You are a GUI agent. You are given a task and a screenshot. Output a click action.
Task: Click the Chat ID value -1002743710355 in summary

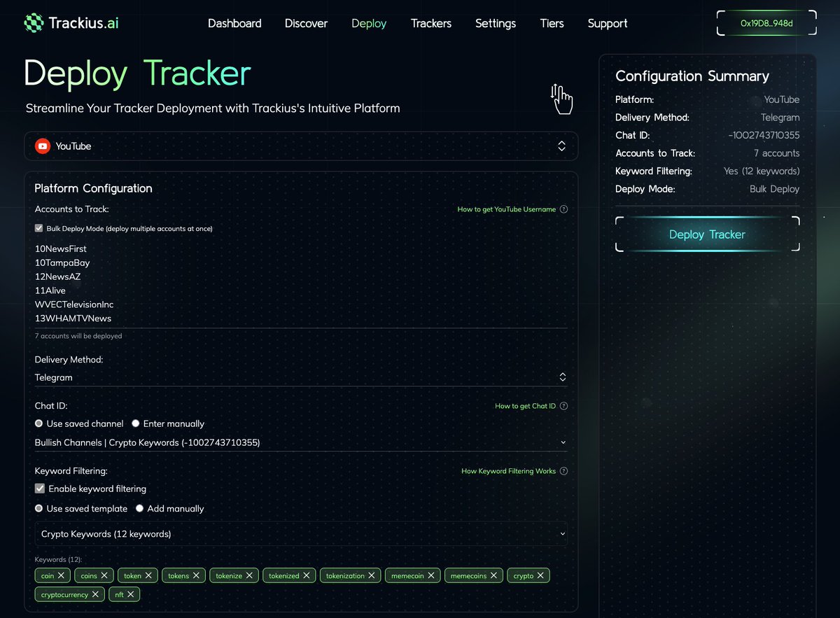click(x=764, y=135)
